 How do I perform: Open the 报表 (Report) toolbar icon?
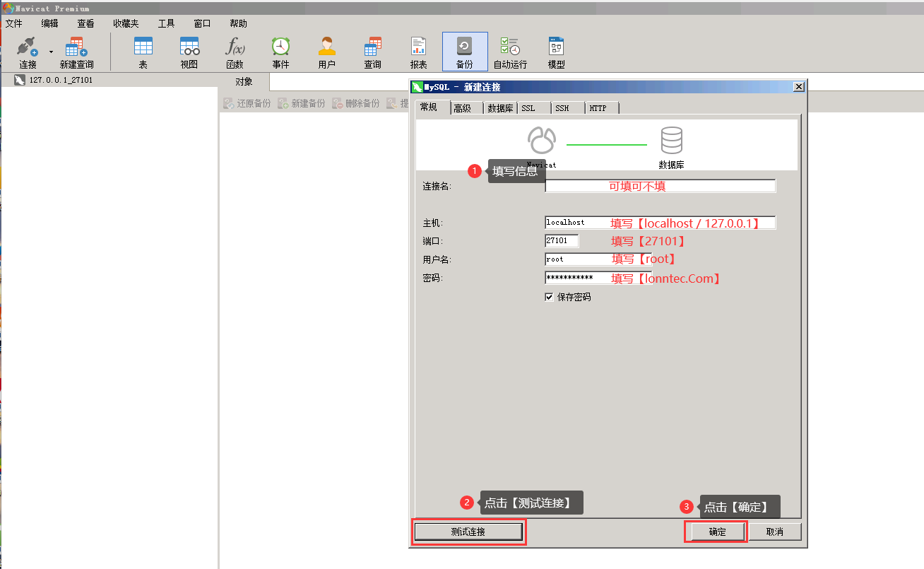click(x=419, y=52)
